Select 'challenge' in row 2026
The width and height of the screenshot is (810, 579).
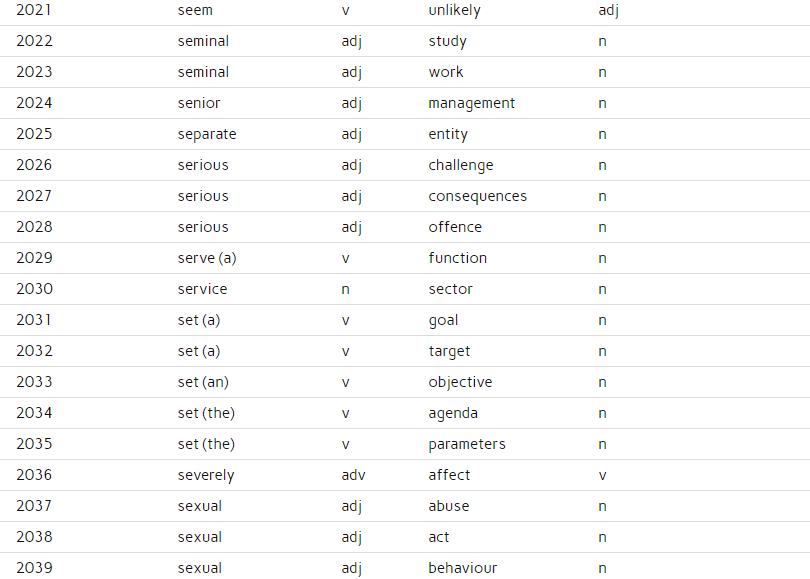tap(460, 165)
